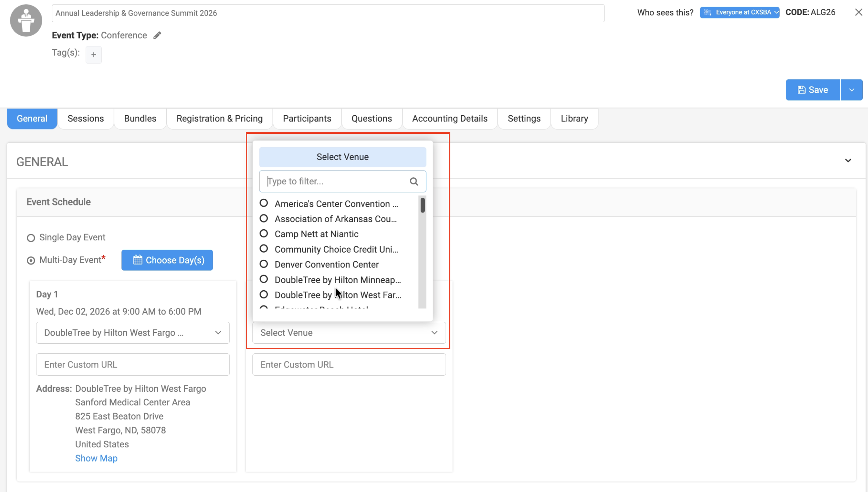Click the pencil icon beside Event Type
868x492 pixels.
tap(157, 35)
